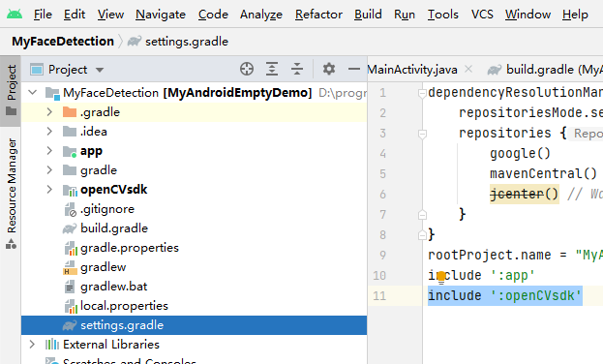Open the Navigate menu
Screen dimensions: 603x364
click(161, 15)
